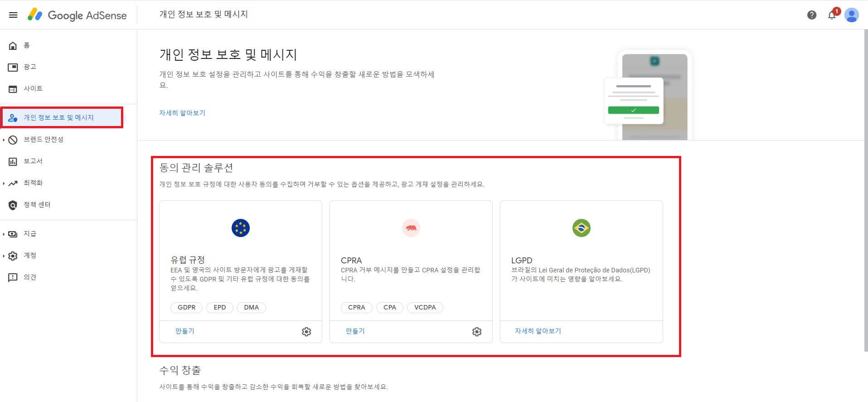
Task: Click the brand safety blocked-circle icon
Action: 13,140
